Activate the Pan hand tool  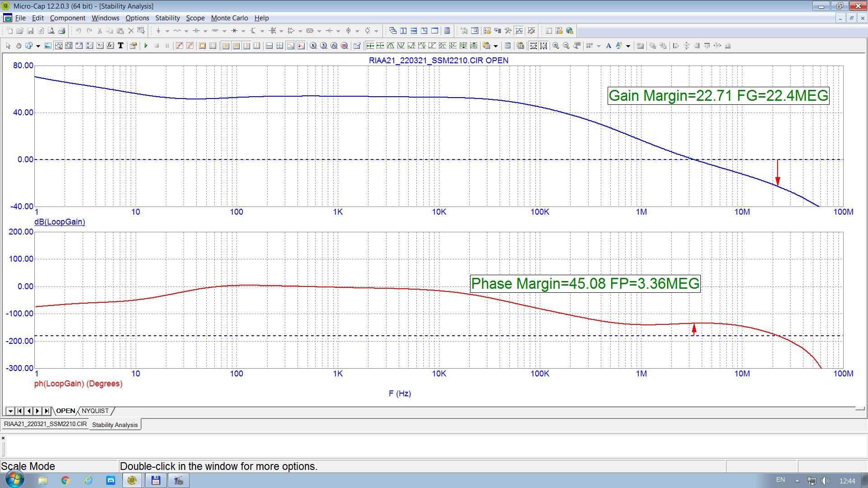pos(19,46)
